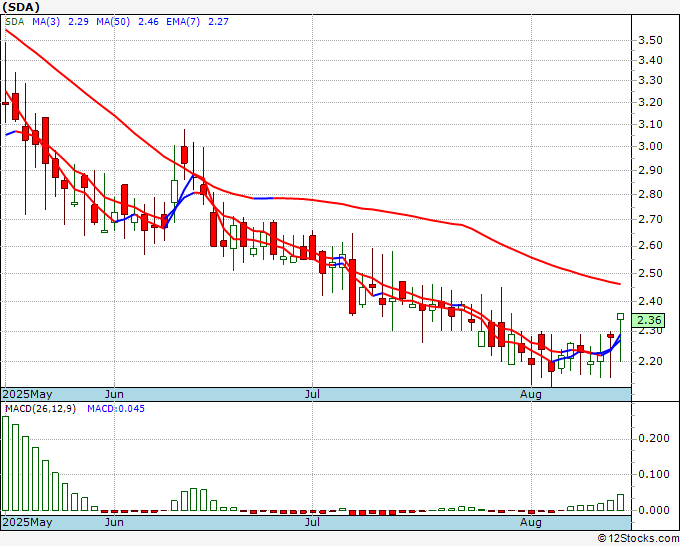Click the 2.90 price axis label

[650, 170]
